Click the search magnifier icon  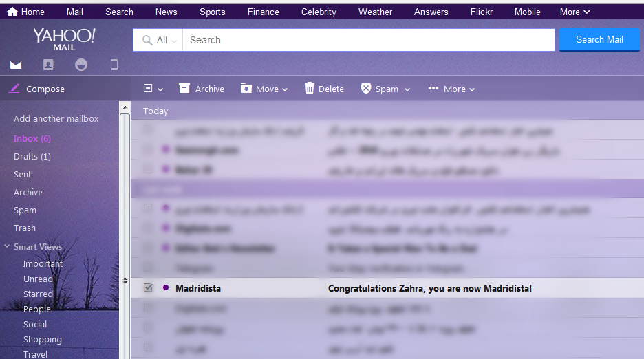pos(147,41)
